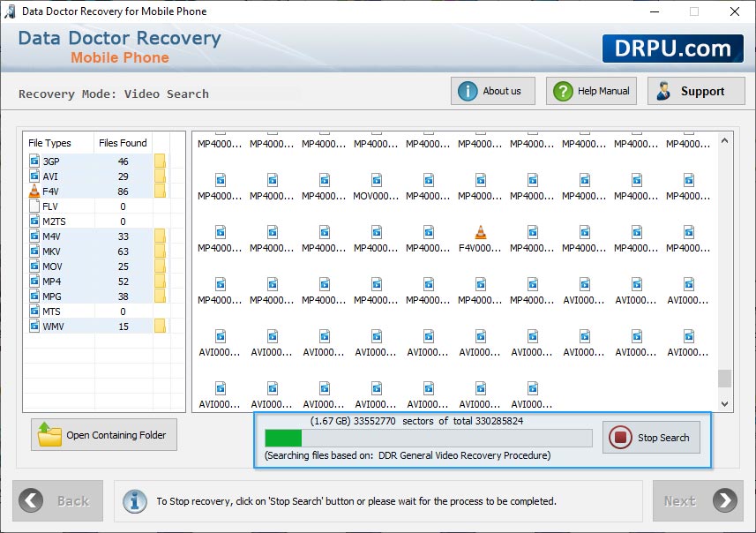Select the MPG row in file types
Screen dimensions: 756x533
[x=96, y=297]
